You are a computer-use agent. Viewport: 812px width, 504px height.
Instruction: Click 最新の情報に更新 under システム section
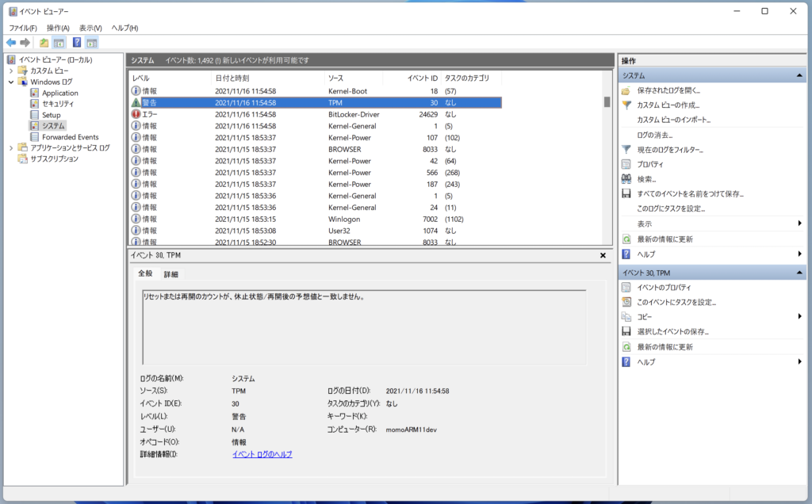(x=665, y=239)
